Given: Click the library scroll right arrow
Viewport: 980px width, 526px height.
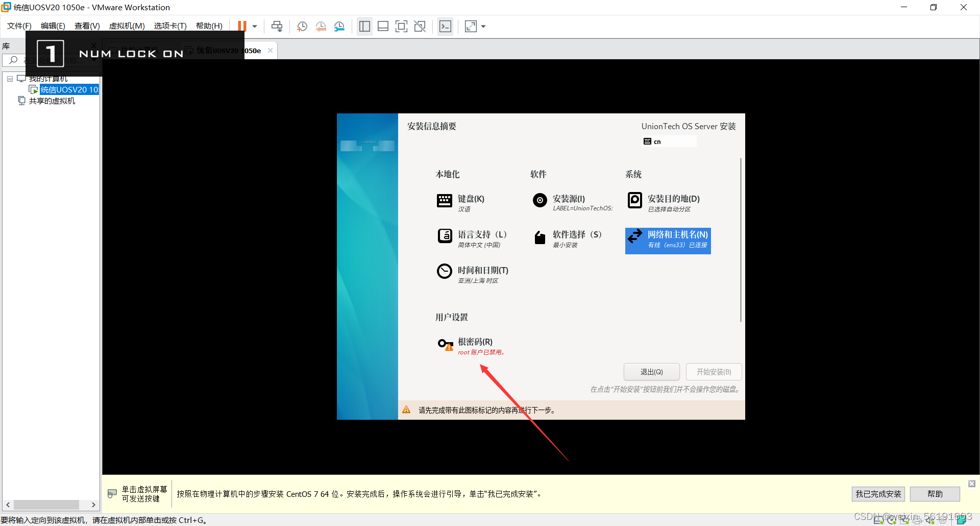Looking at the screenshot, I should click(x=93, y=505).
